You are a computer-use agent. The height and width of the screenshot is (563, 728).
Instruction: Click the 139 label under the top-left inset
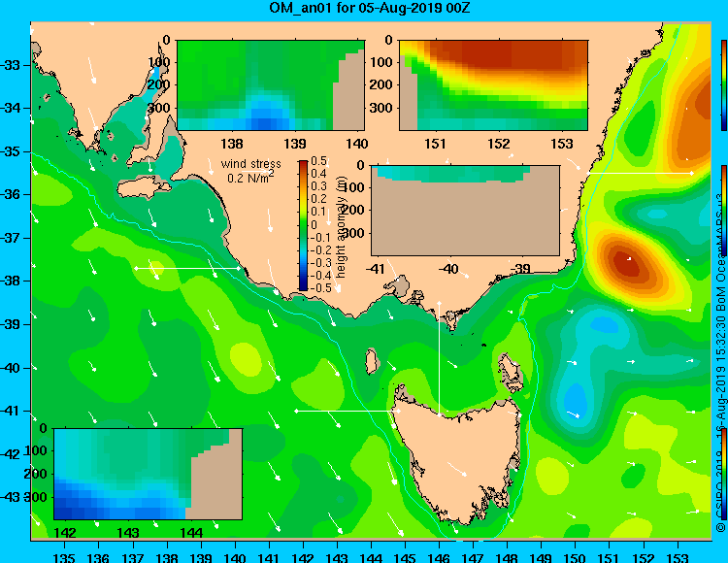click(x=295, y=144)
